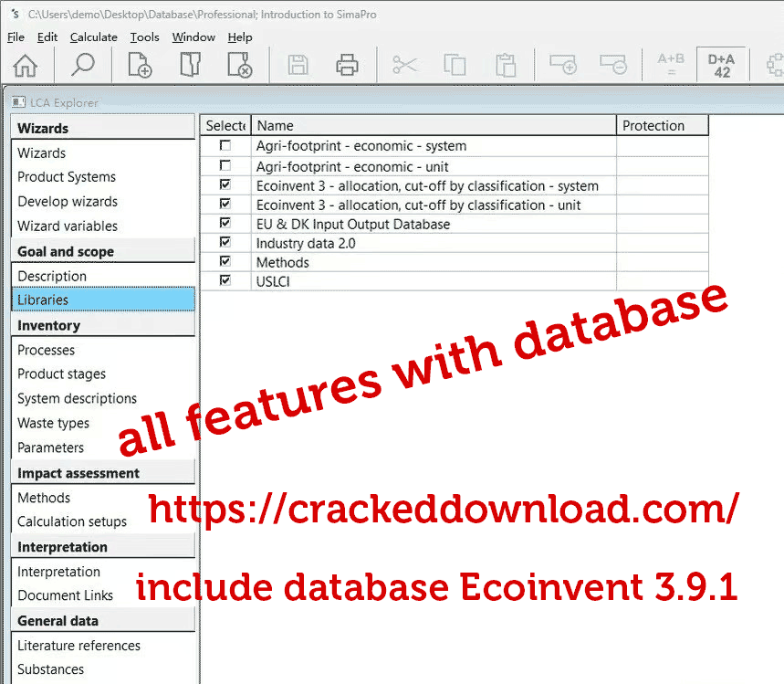Paste using the clipboard icon
The height and width of the screenshot is (684, 784).
pyautogui.click(x=506, y=65)
